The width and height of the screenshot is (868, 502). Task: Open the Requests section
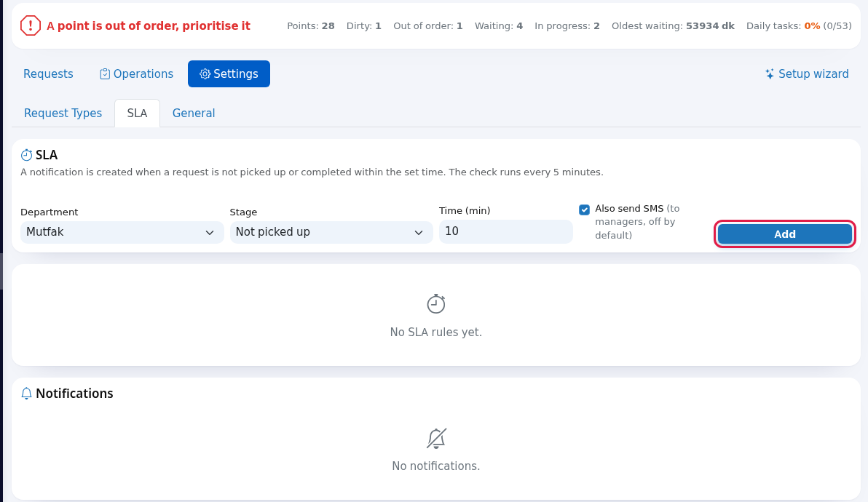[x=48, y=74]
